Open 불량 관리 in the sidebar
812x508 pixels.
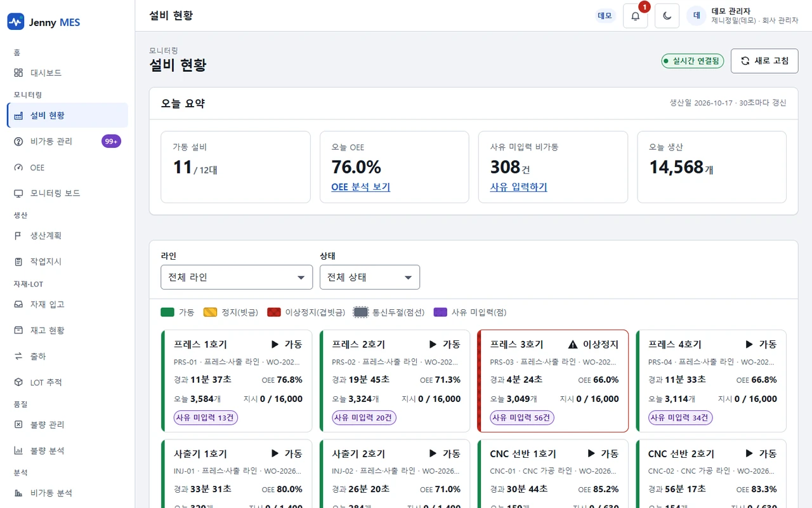[67, 424]
